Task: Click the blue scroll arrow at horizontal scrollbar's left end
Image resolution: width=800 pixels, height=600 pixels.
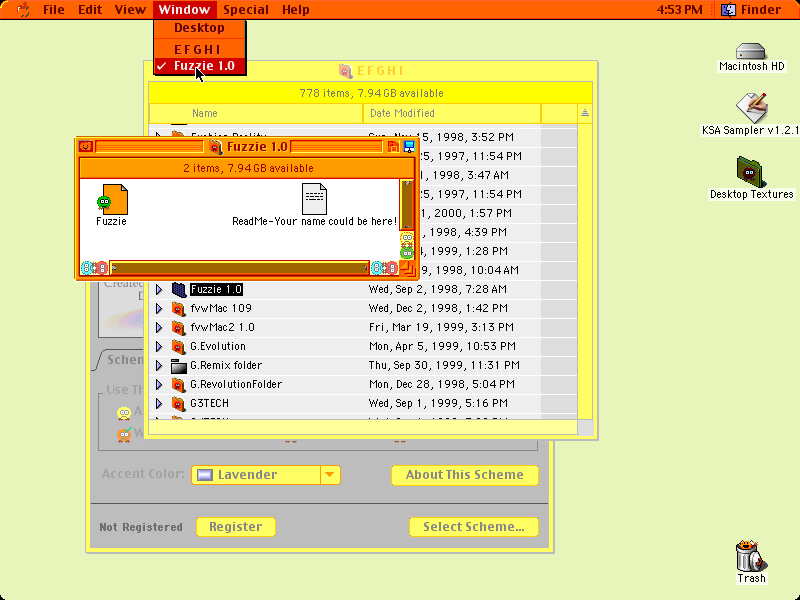Action: coord(87,268)
